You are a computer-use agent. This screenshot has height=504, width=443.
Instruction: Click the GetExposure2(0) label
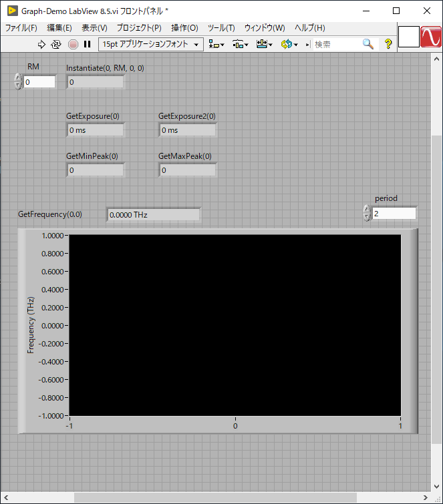click(187, 116)
